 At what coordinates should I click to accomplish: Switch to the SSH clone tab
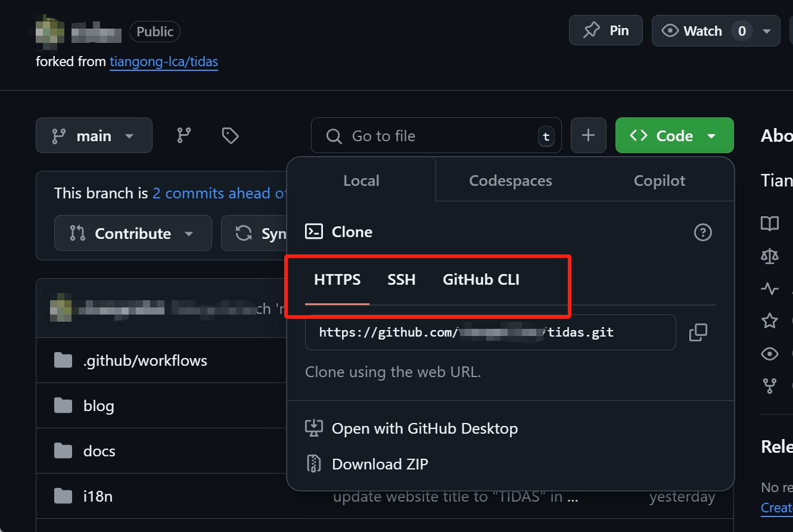point(401,279)
